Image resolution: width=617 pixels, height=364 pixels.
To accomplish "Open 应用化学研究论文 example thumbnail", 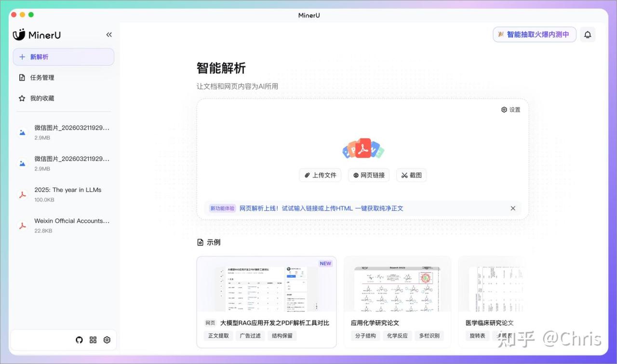I will tap(397, 288).
